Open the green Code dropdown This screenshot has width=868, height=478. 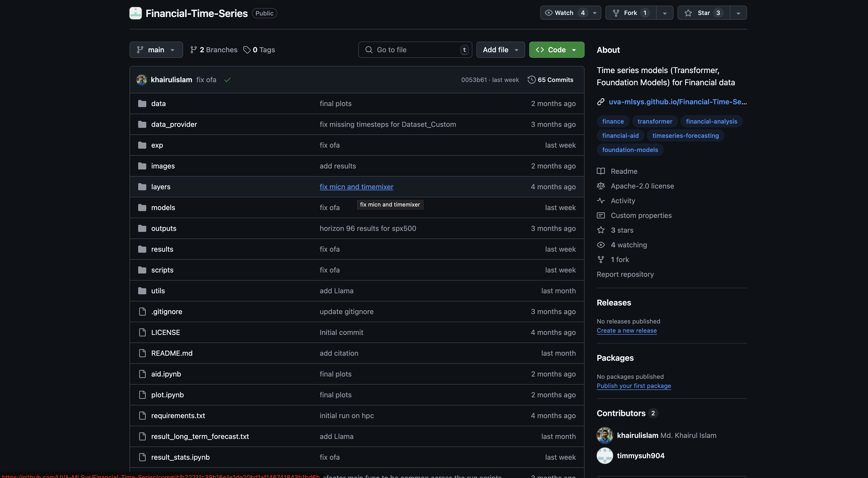click(x=556, y=50)
